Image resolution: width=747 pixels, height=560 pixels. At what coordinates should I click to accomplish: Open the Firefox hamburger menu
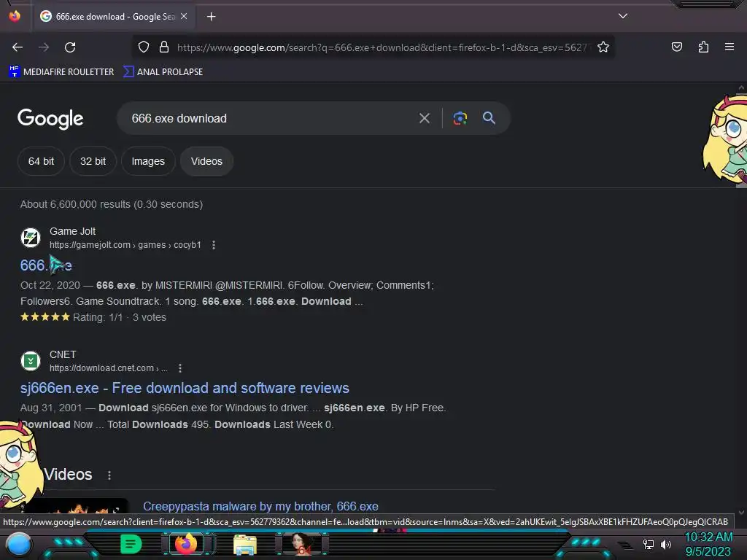(729, 47)
